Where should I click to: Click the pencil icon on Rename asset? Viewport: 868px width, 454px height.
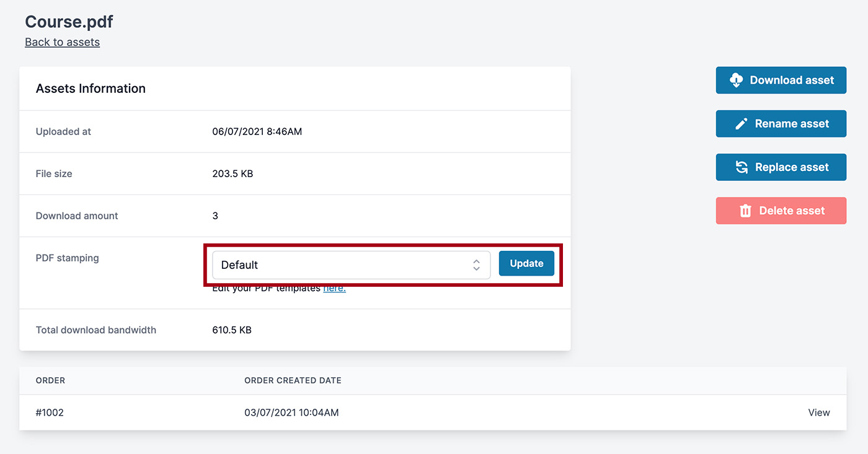741,124
